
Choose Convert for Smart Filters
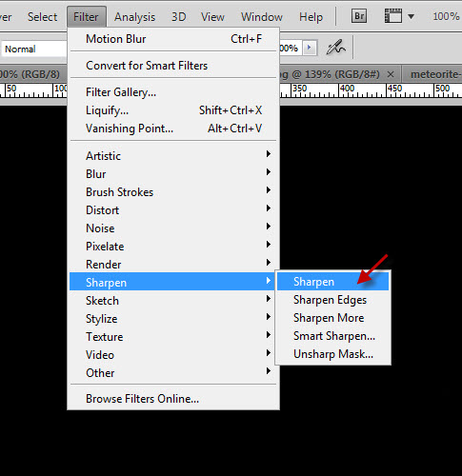[173, 66]
